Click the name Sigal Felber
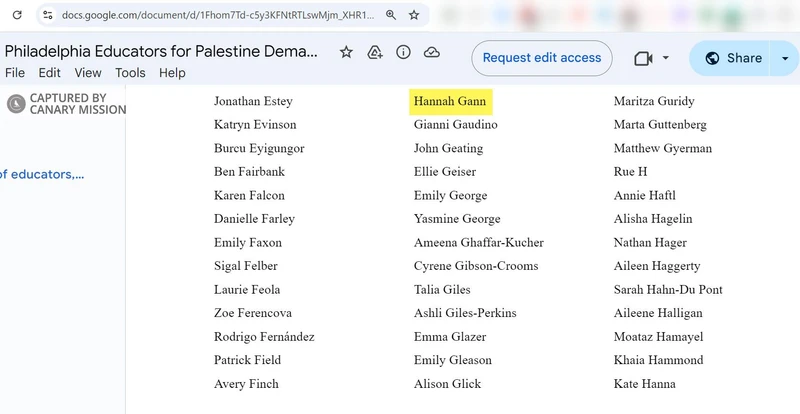This screenshot has width=800, height=414. (x=246, y=266)
